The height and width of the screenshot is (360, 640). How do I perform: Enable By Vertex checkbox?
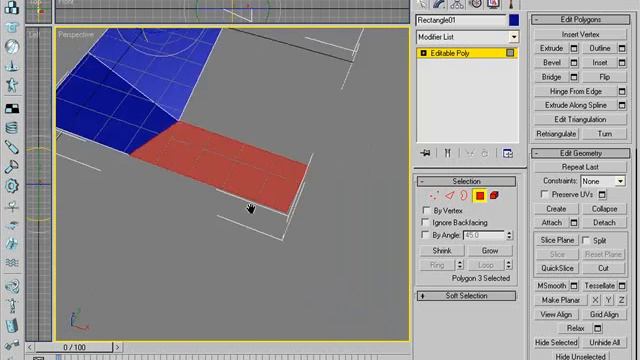coord(426,210)
